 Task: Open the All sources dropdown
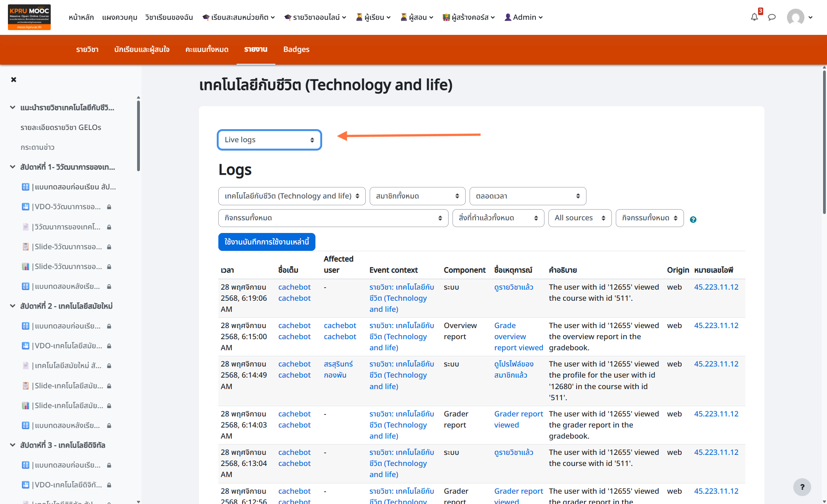pyautogui.click(x=580, y=218)
